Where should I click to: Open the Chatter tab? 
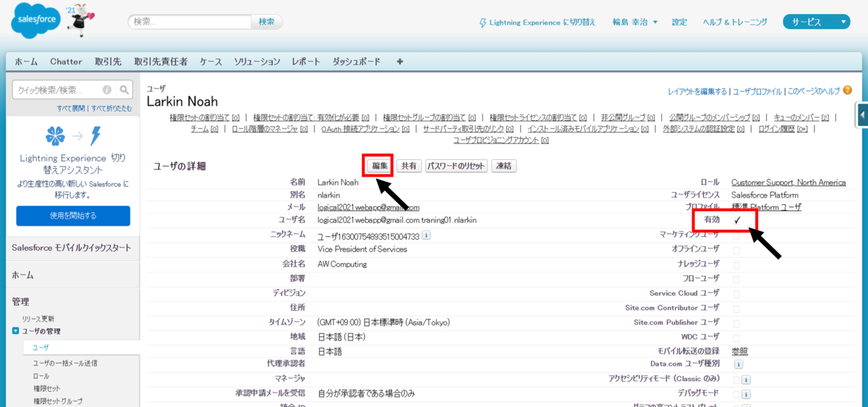66,62
